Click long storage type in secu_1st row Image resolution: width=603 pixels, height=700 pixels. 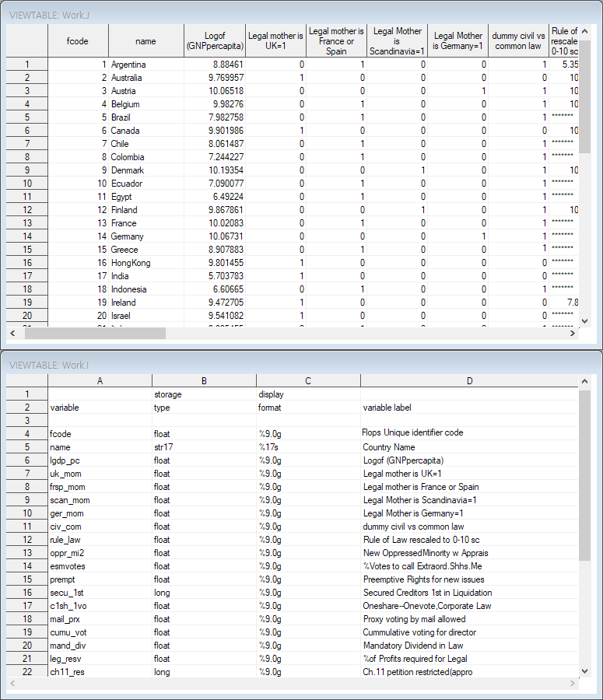coord(204,593)
